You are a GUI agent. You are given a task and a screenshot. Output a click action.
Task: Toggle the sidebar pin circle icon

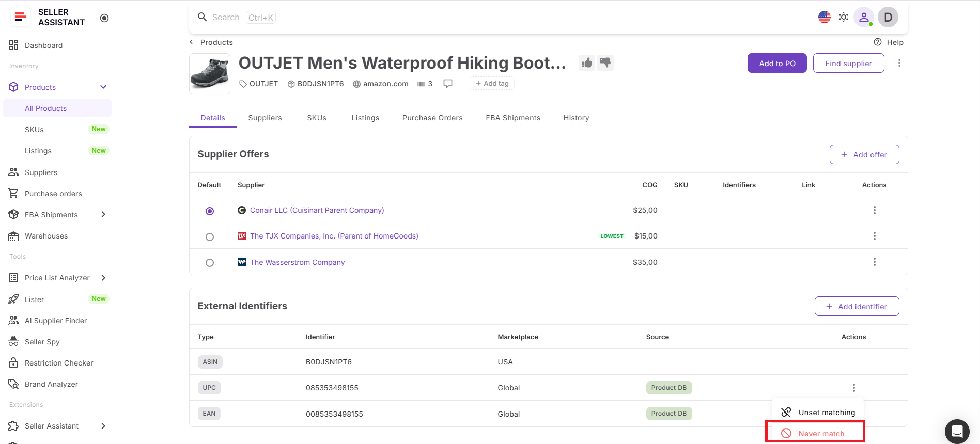point(104,18)
